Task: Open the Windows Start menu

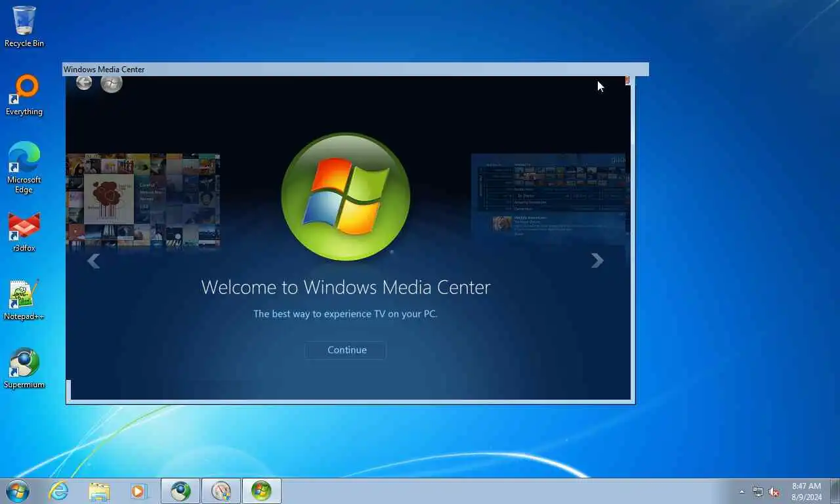Action: pos(17,491)
